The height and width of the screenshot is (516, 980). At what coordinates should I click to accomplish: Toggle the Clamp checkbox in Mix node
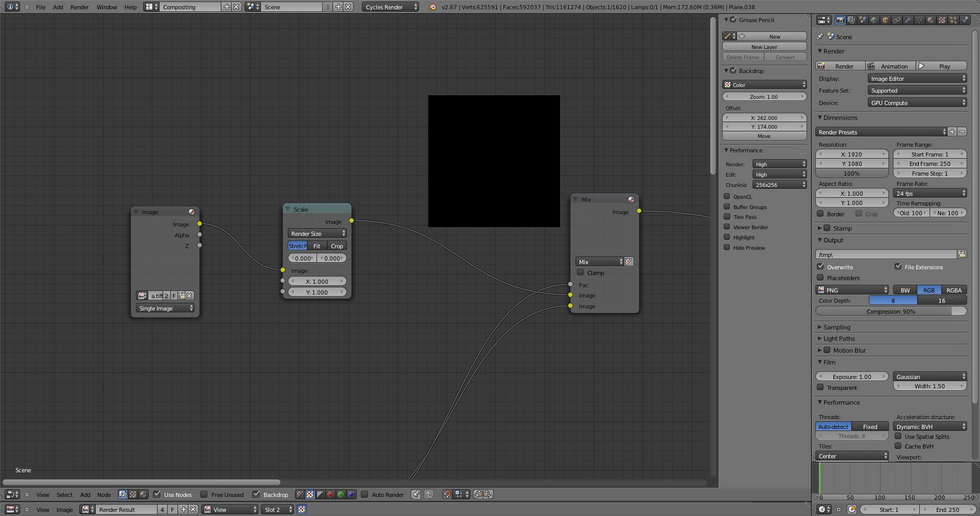(x=581, y=272)
